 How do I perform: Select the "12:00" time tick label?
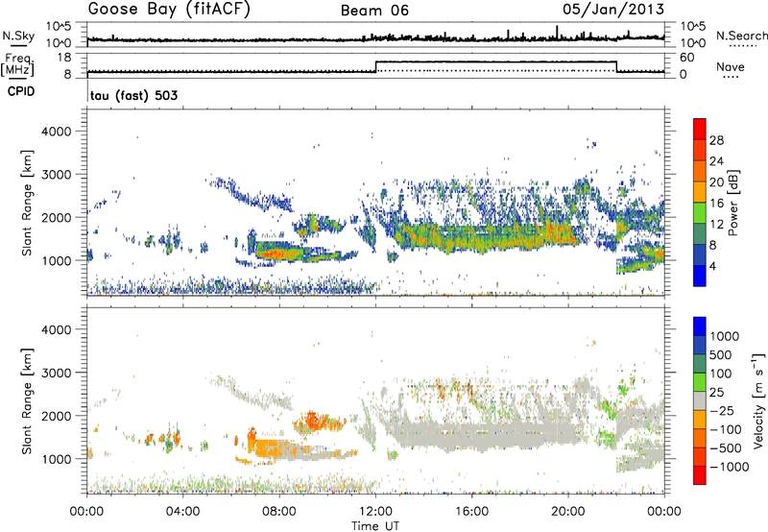pyautogui.click(x=375, y=512)
